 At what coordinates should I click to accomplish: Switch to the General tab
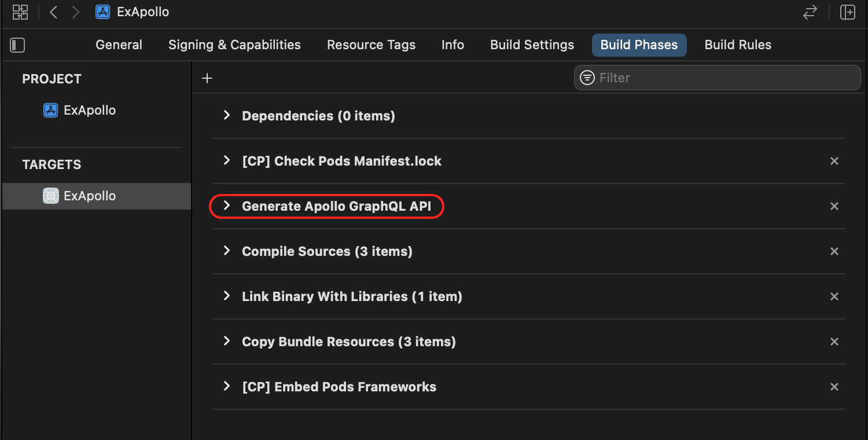pos(119,45)
